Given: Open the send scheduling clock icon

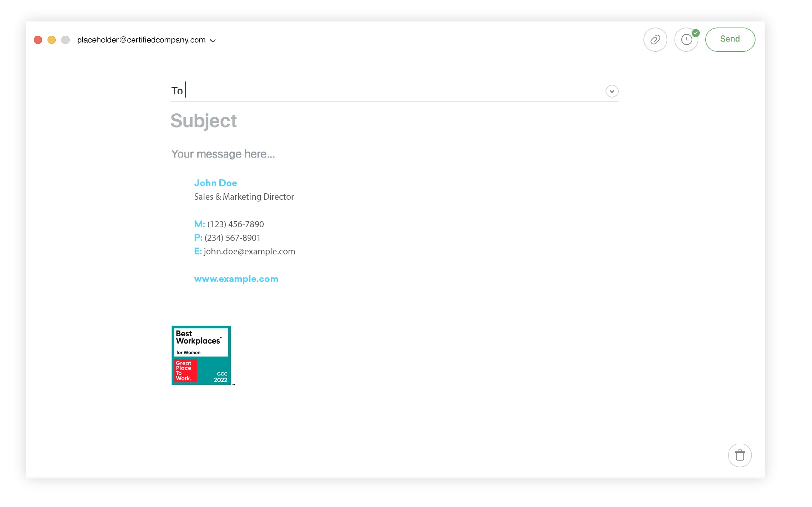Looking at the screenshot, I should (x=686, y=40).
